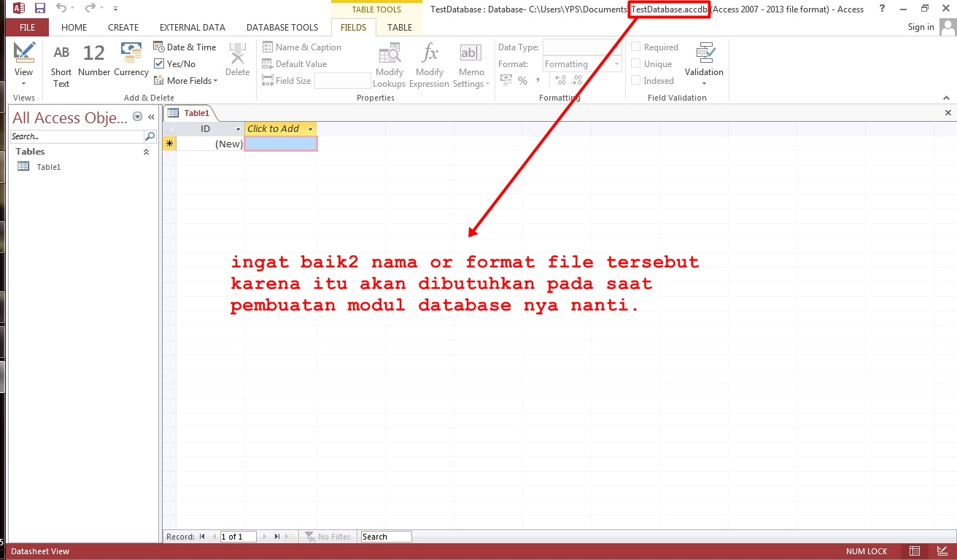957x560 pixels.
Task: Insert a Short Text field
Action: point(61,62)
